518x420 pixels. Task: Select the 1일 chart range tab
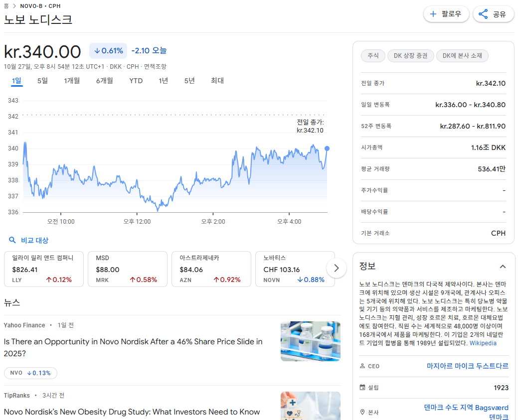click(x=16, y=81)
